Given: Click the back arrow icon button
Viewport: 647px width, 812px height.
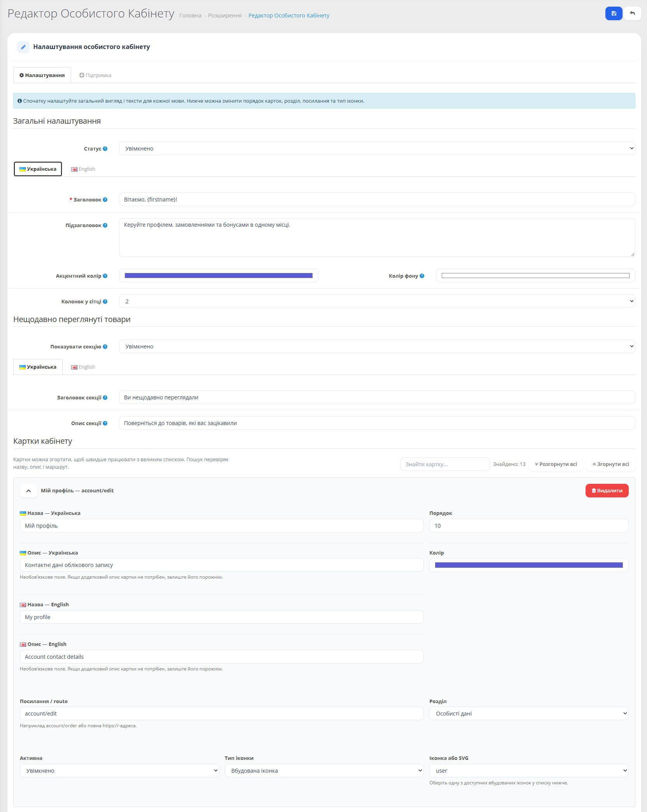Looking at the screenshot, I should coord(632,14).
